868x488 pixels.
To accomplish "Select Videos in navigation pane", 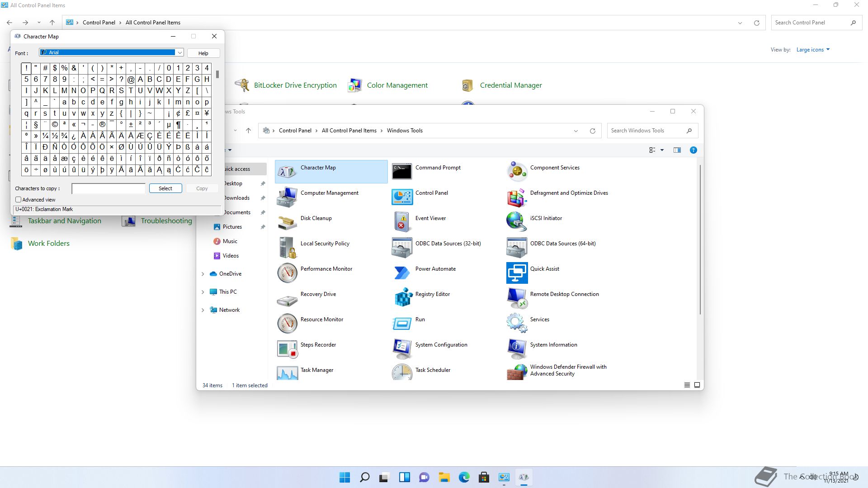I will coord(231,256).
